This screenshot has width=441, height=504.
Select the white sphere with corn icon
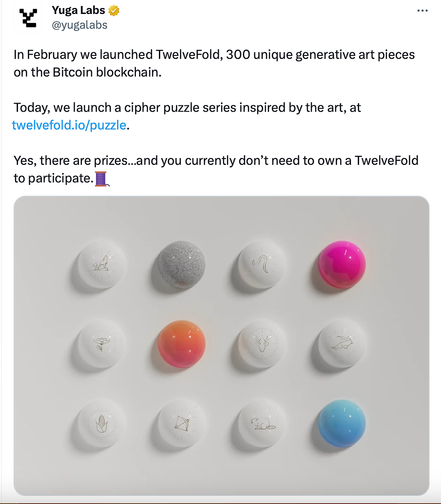coord(102,423)
